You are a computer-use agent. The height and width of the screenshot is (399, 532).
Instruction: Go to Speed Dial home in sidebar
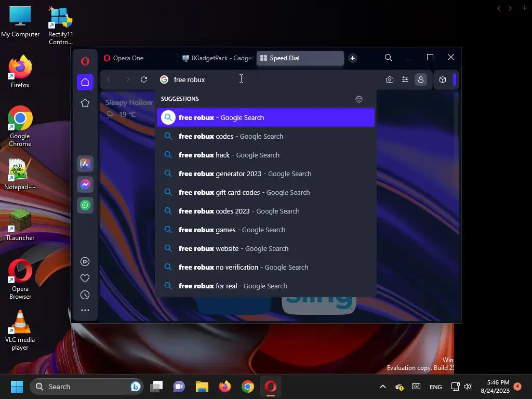85,82
